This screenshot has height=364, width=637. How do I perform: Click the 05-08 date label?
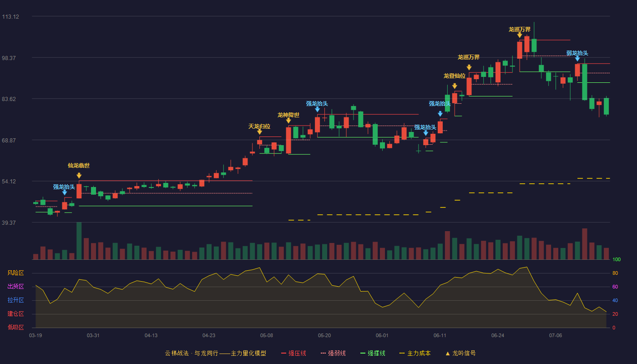(267, 335)
